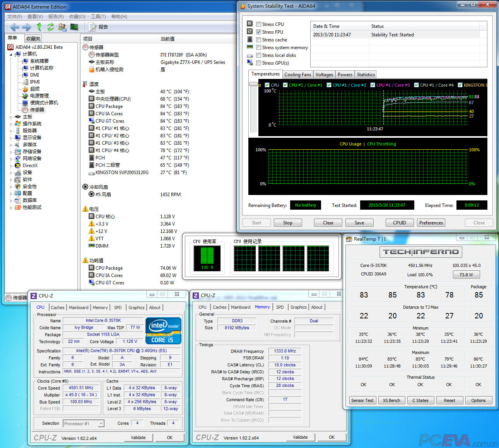Open the SPD tab in CPU-Z Memory window

point(280,307)
